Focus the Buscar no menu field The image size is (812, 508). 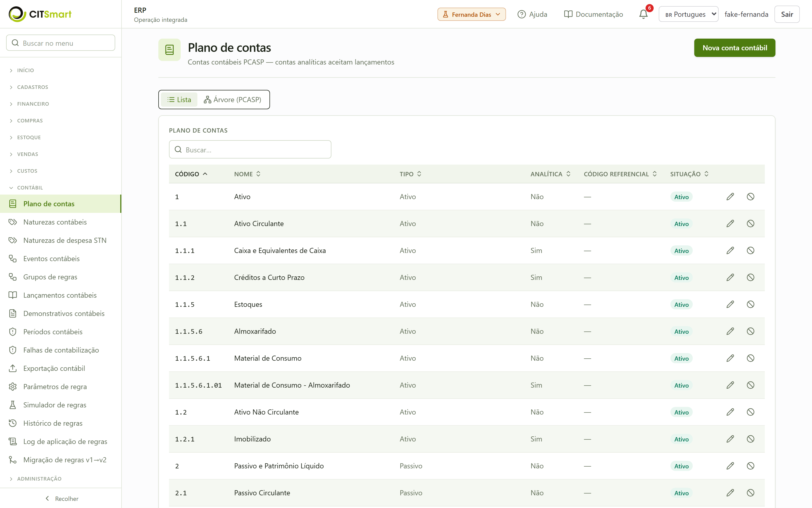[x=61, y=43]
